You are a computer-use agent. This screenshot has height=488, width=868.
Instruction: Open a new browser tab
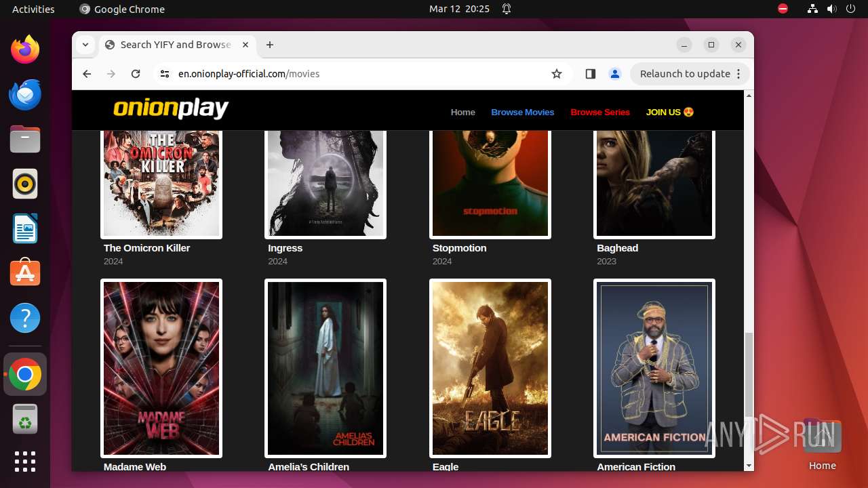270,45
